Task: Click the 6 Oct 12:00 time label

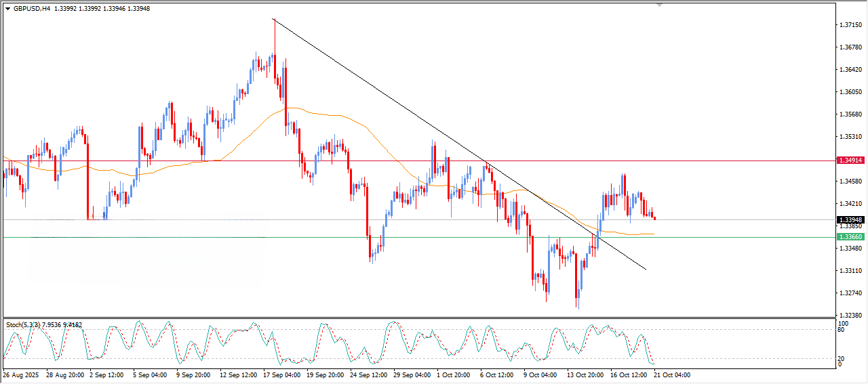Action: point(498,375)
